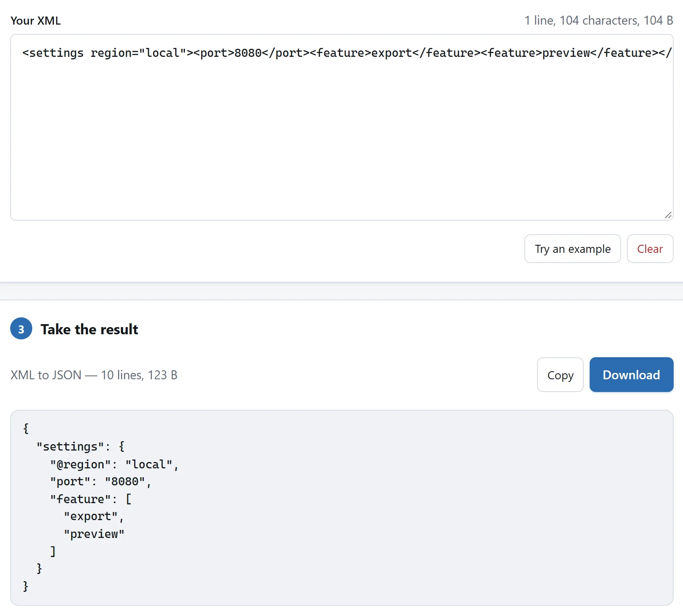The image size is (683, 616).
Task: Click the XML source line in the input
Action: [347, 53]
